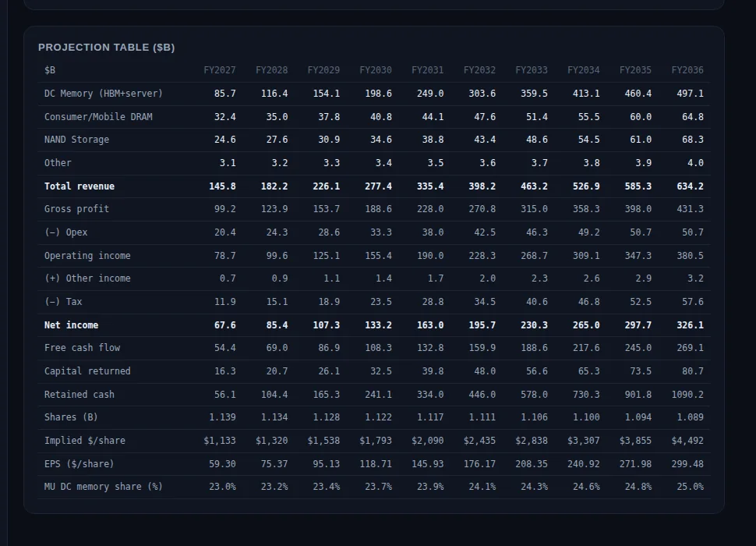
Task: Click Tax value 57.6
Action: point(693,302)
